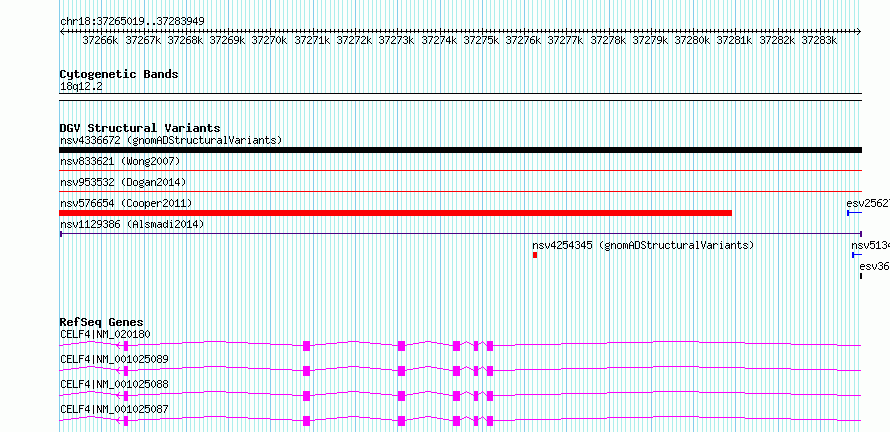This screenshot has width=890, height=432.
Task: Open the CELF4|NM_001025087 transcript label
Action: 114,409
